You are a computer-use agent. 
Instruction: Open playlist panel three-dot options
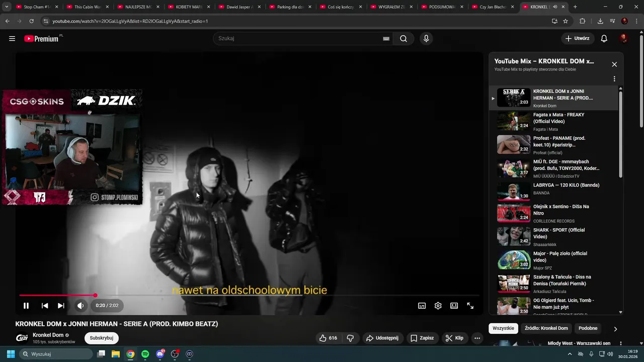tap(614, 79)
